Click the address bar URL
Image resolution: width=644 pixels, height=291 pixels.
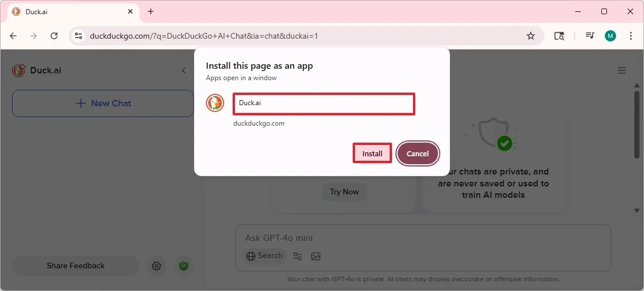204,36
